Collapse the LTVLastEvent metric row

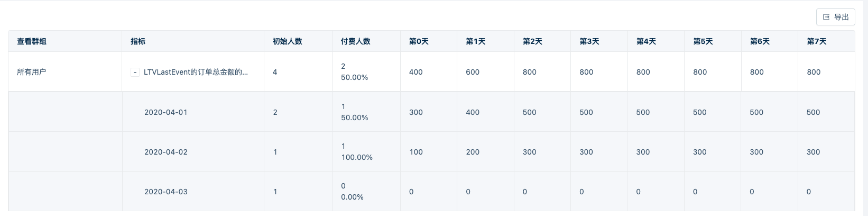[x=135, y=72]
